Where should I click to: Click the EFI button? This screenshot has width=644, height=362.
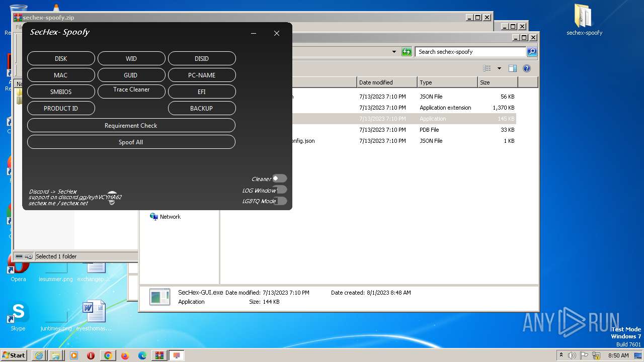click(202, 92)
